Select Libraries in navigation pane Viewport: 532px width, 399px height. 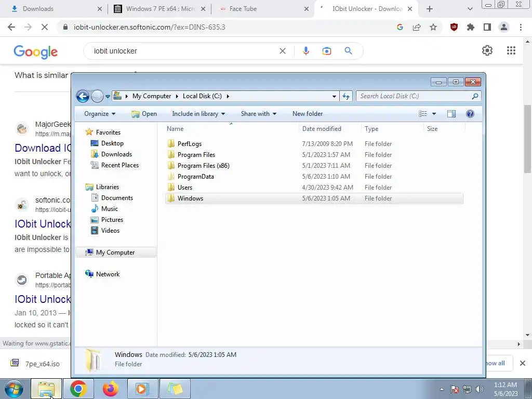(102, 187)
